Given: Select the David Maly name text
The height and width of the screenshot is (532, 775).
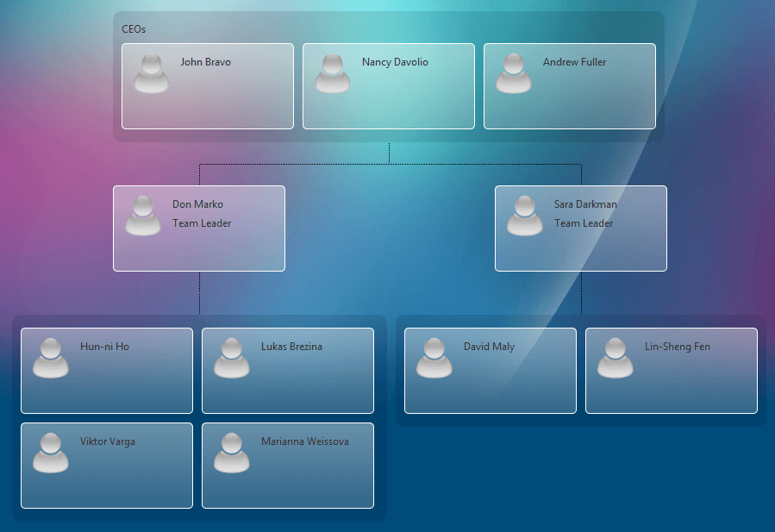Looking at the screenshot, I should [x=490, y=347].
